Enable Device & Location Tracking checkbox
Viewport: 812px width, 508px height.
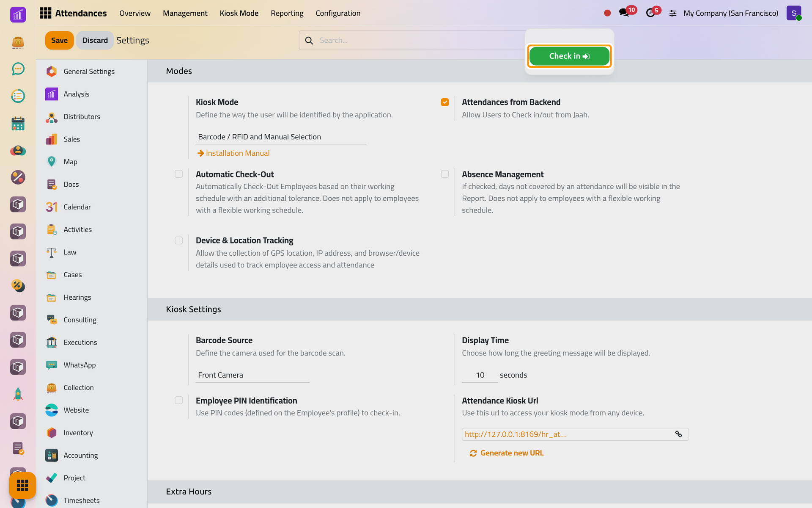(179, 240)
